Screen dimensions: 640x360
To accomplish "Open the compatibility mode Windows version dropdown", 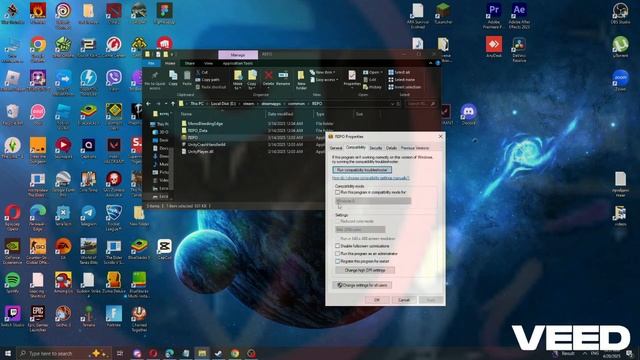I will tap(373, 201).
